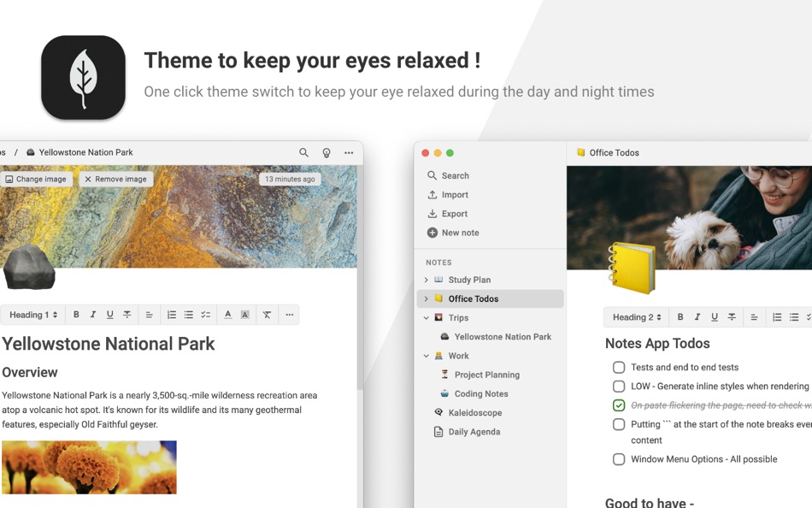The width and height of the screenshot is (812, 508).
Task: Toggle italic in Yellowstone note toolbar
Action: pos(92,315)
